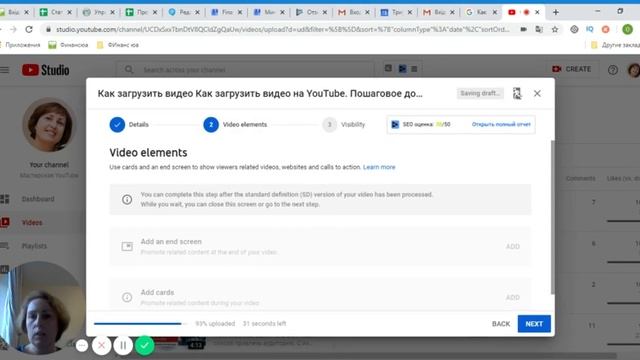Switch to the 'Fina' browser tab
The width and height of the screenshot is (640, 360).
(226, 12)
